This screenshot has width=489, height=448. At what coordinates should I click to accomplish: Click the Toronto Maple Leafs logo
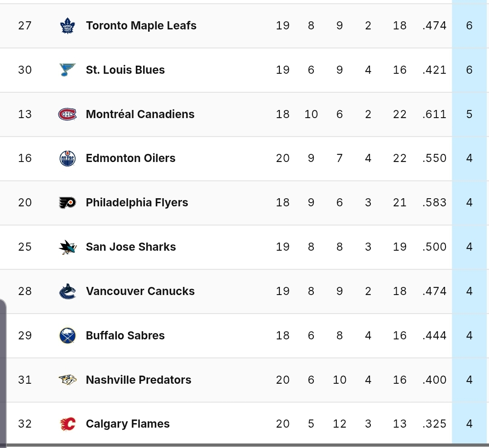coord(67,25)
